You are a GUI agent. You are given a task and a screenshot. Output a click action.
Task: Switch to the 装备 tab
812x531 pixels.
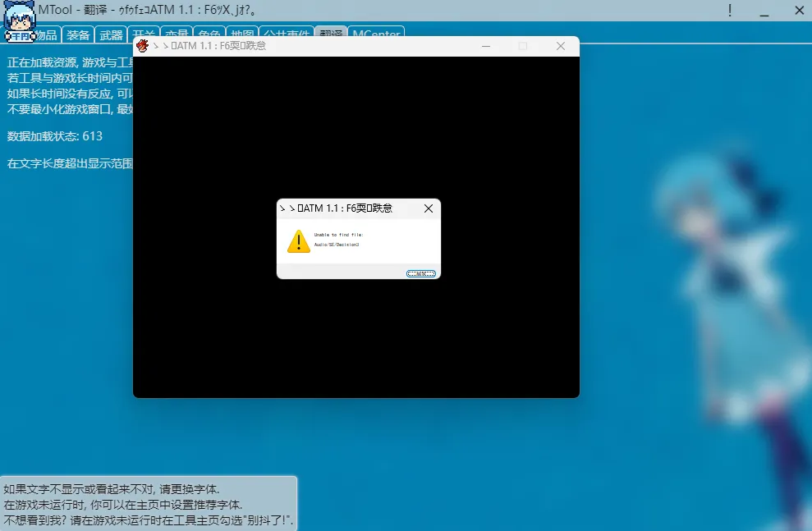click(x=78, y=35)
